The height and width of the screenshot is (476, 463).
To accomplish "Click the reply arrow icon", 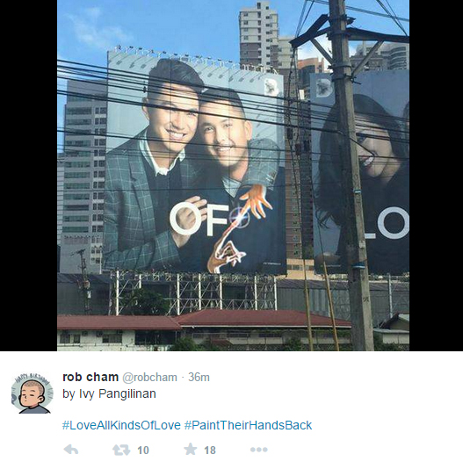I will pyautogui.click(x=71, y=450).
